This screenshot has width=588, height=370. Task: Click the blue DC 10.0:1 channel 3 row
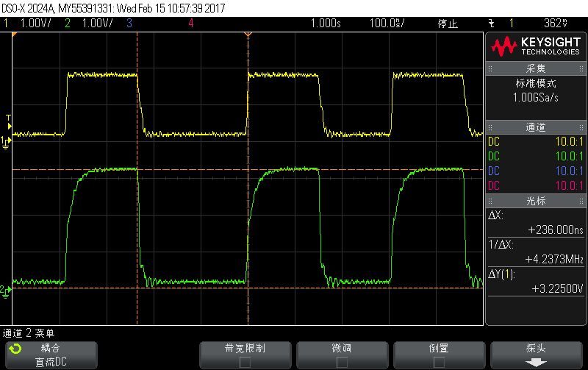click(536, 171)
